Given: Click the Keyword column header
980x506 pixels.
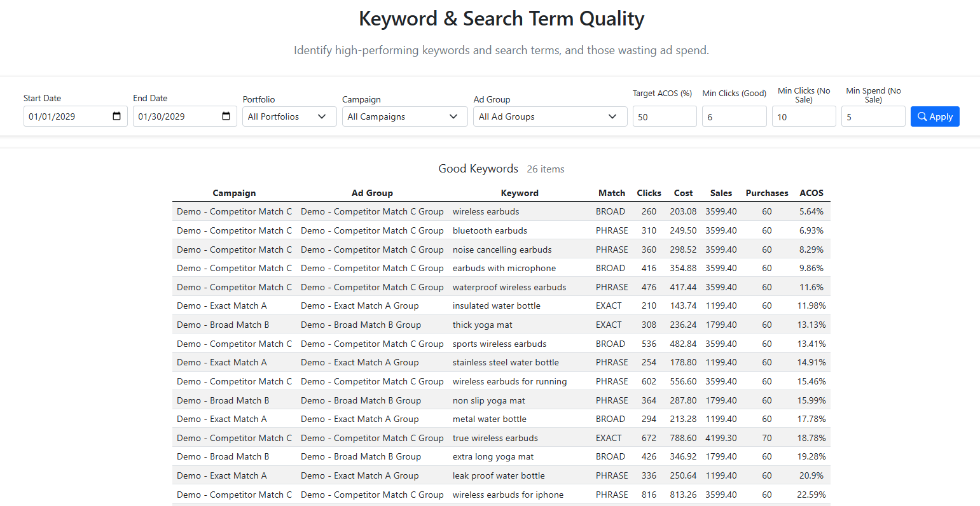Looking at the screenshot, I should 520,193.
